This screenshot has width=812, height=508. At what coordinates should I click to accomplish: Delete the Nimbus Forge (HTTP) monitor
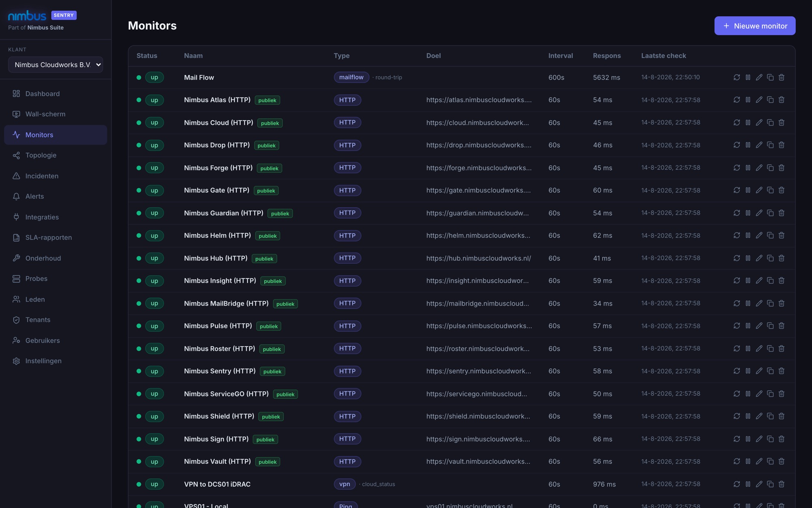pyautogui.click(x=782, y=168)
